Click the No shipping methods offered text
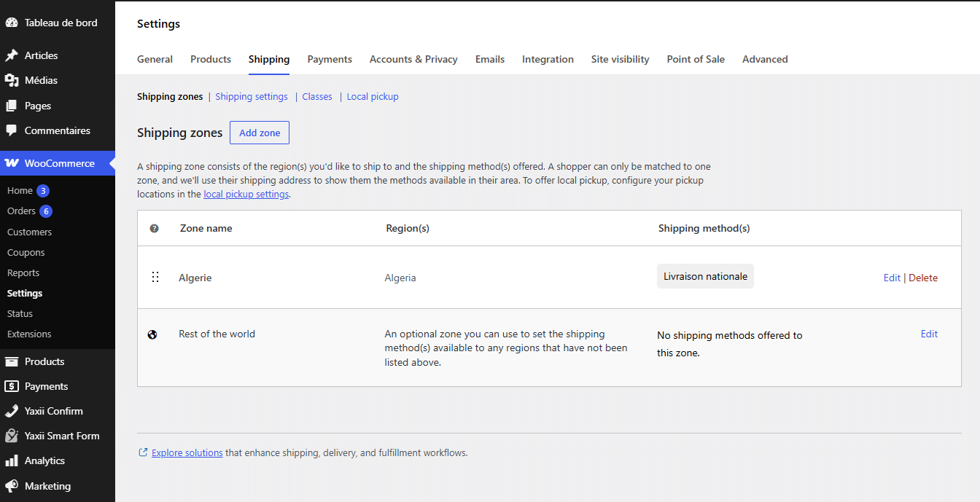The image size is (980, 502). pyautogui.click(x=730, y=344)
